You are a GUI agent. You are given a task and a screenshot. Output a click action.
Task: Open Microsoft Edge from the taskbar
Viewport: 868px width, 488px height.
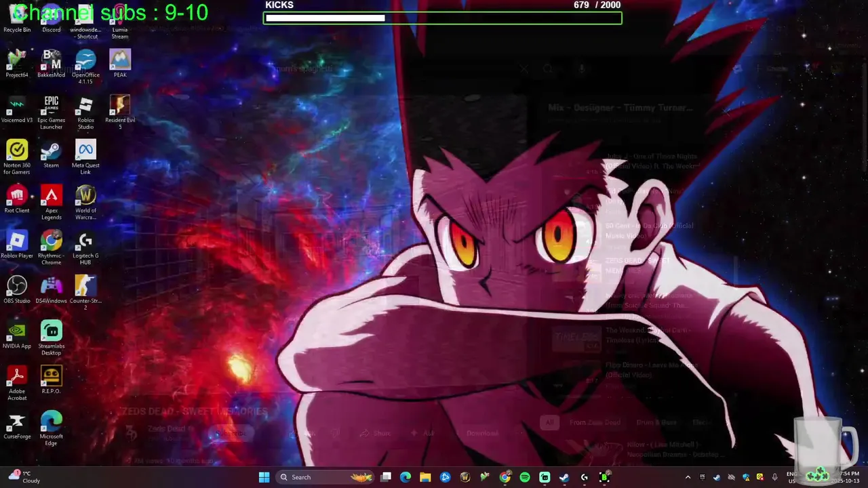[x=406, y=477]
